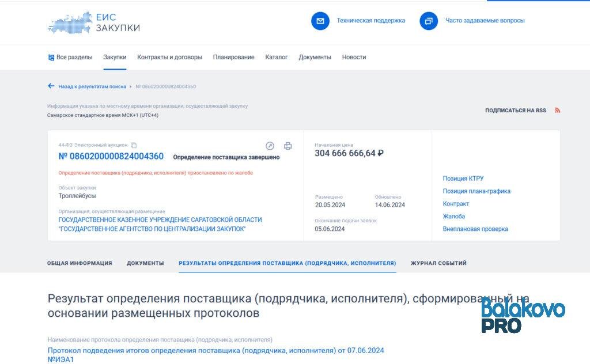This screenshot has height=364, width=590.
Task: Click the Часто задаваемые вопросы speech-bubble icon
Action: [428, 20]
